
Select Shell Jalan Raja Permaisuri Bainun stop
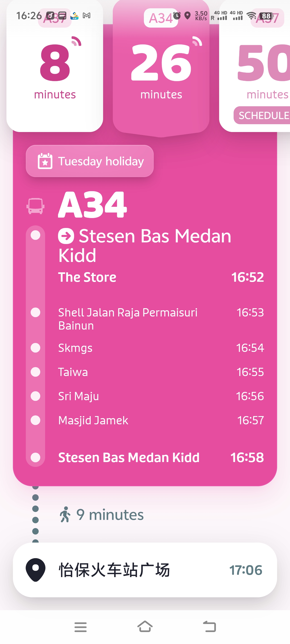click(x=161, y=319)
